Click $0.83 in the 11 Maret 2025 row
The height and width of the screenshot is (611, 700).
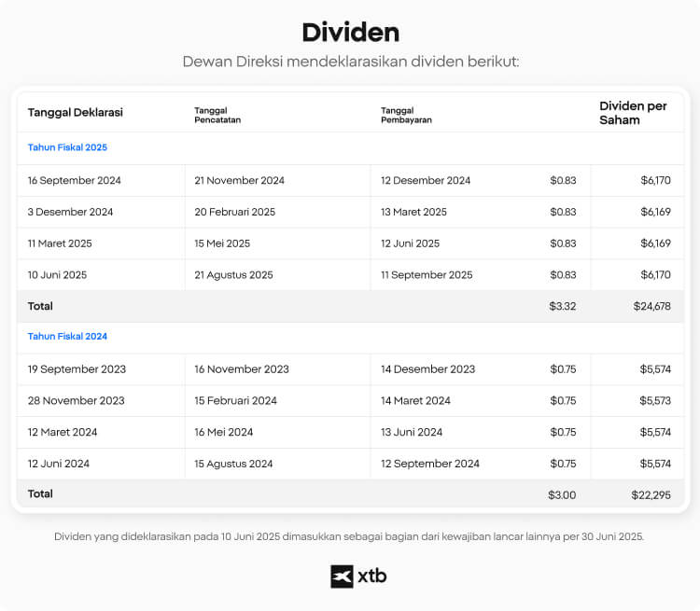pyautogui.click(x=563, y=243)
